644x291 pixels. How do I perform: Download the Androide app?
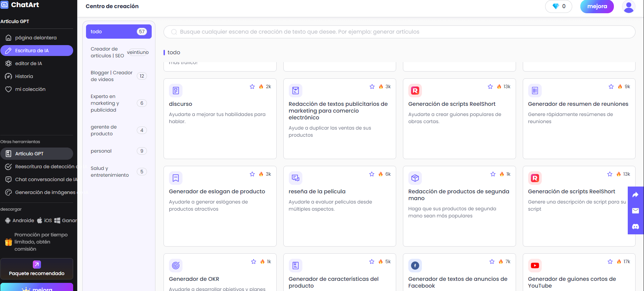click(x=20, y=220)
